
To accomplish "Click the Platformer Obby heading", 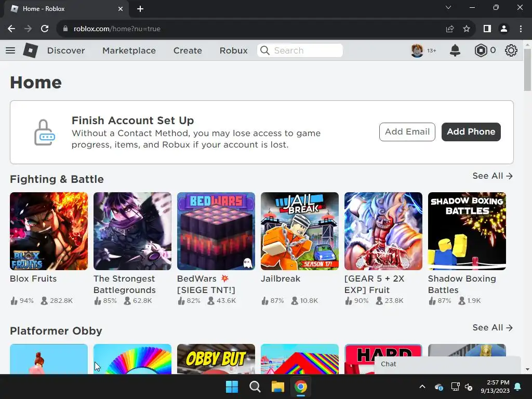I will pyautogui.click(x=56, y=331).
